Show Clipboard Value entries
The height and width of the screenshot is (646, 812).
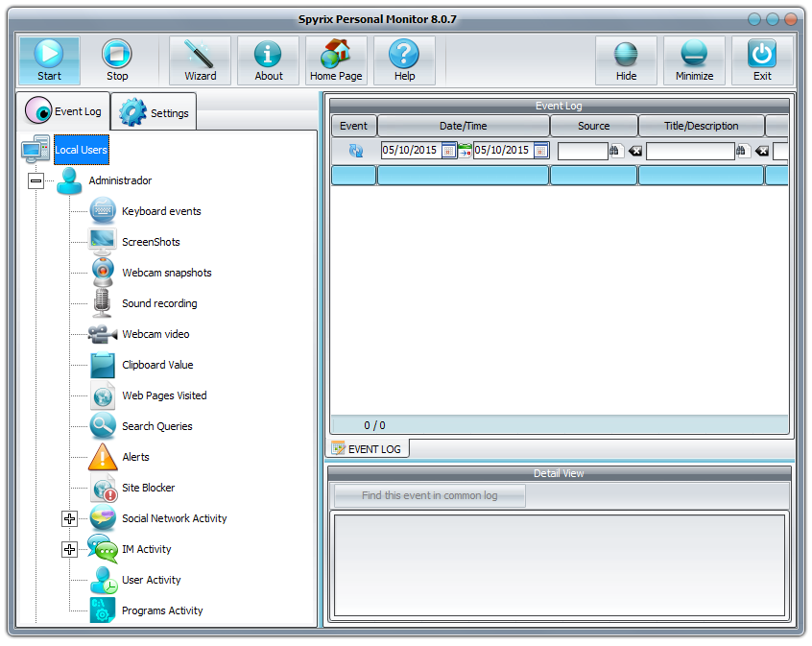[157, 365]
